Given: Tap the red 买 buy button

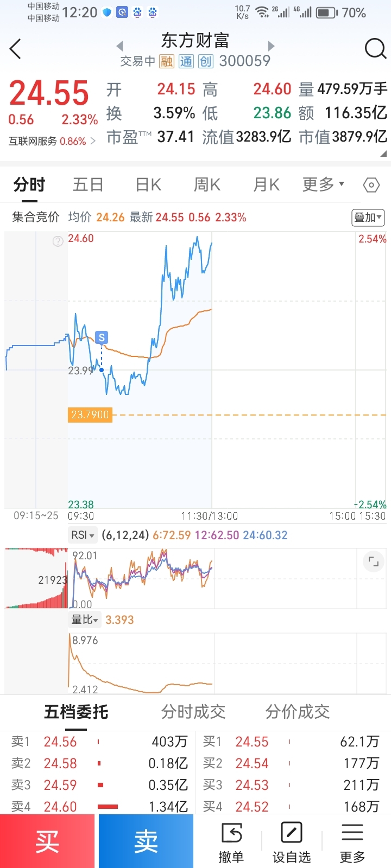Looking at the screenshot, I should point(47,841).
